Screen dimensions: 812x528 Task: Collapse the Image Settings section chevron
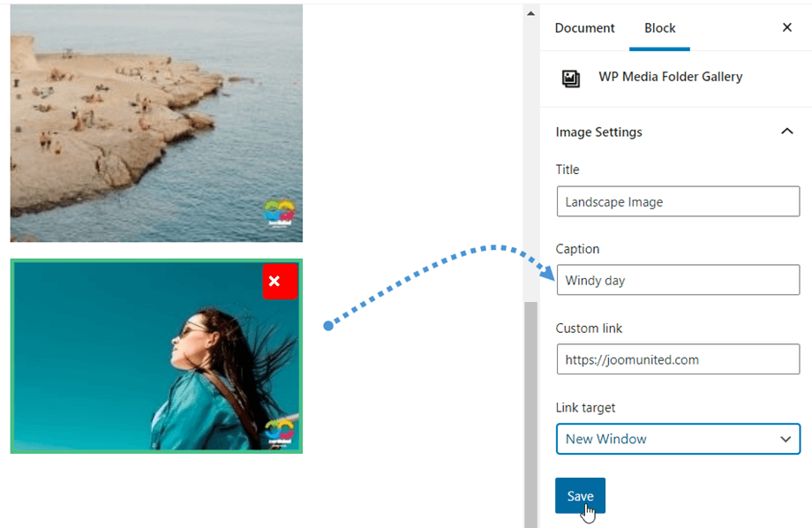click(786, 132)
